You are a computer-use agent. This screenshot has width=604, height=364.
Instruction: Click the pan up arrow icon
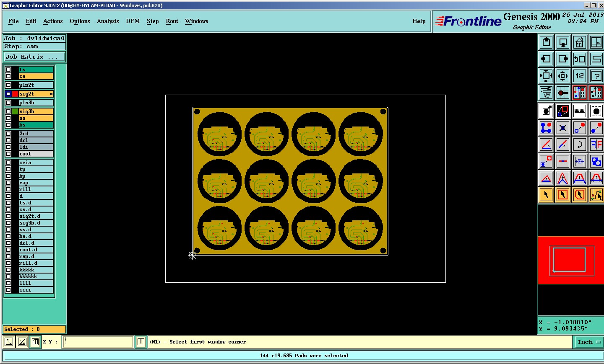[x=546, y=42]
